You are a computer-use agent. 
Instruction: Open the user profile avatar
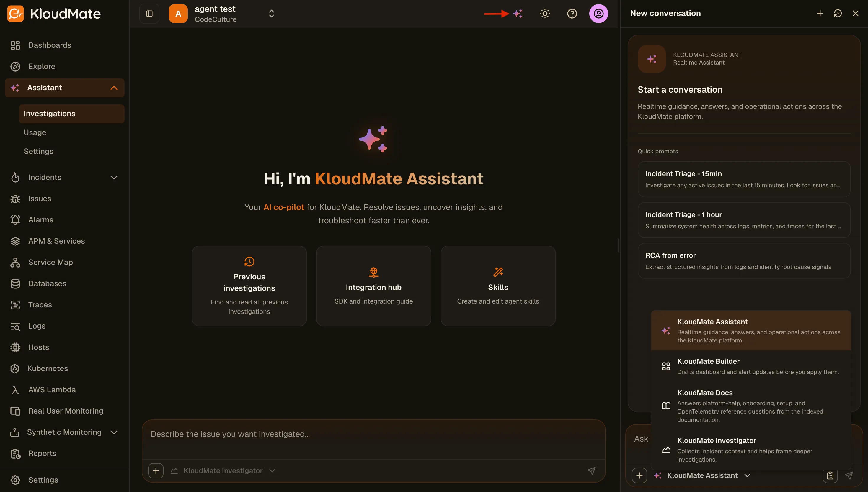(x=598, y=14)
